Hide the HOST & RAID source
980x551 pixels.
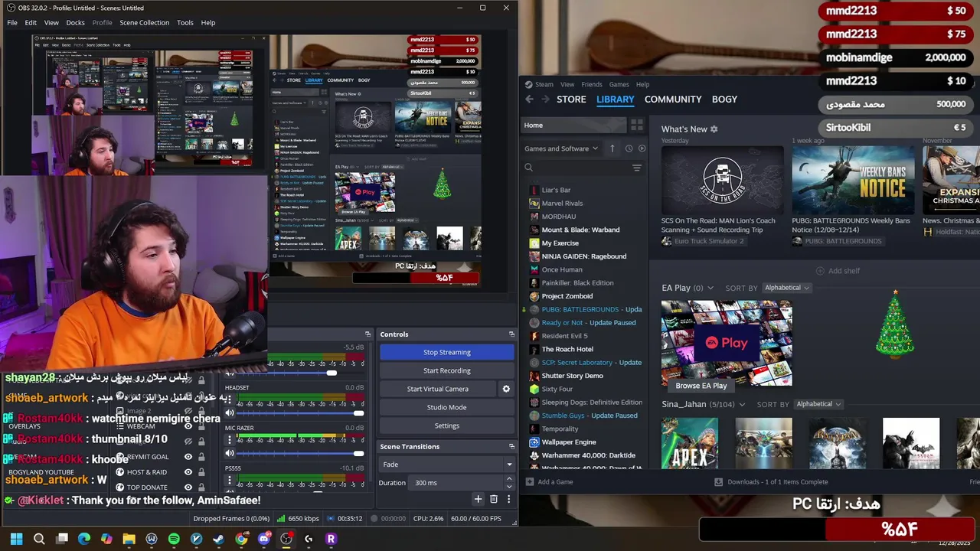point(188,472)
